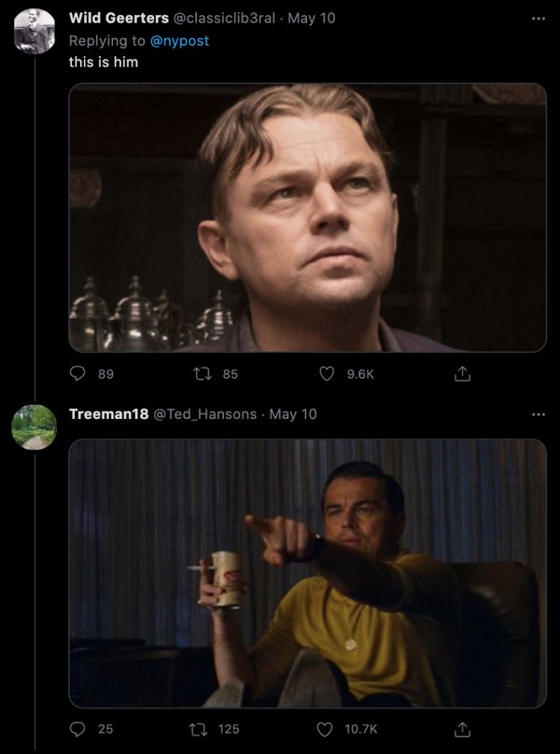560x754 pixels.
Task: Open more options for Treeman18's tweet
Action: [539, 414]
